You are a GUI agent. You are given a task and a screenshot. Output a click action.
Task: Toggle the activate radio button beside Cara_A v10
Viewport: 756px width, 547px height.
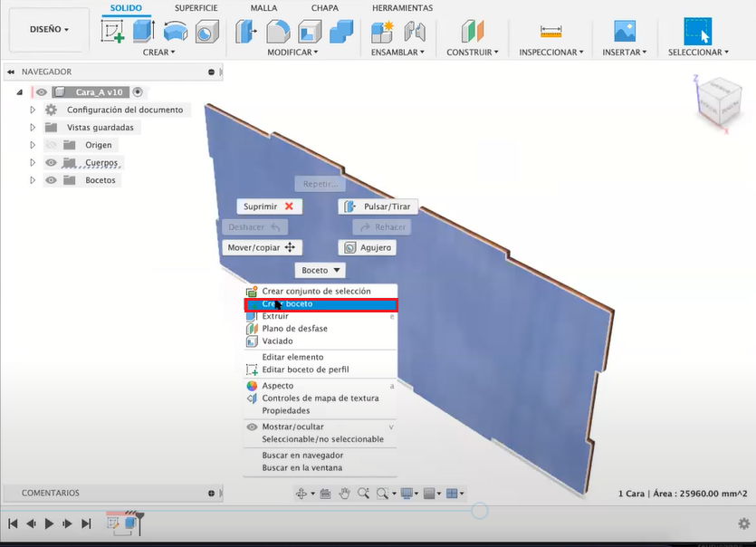pyautogui.click(x=138, y=91)
